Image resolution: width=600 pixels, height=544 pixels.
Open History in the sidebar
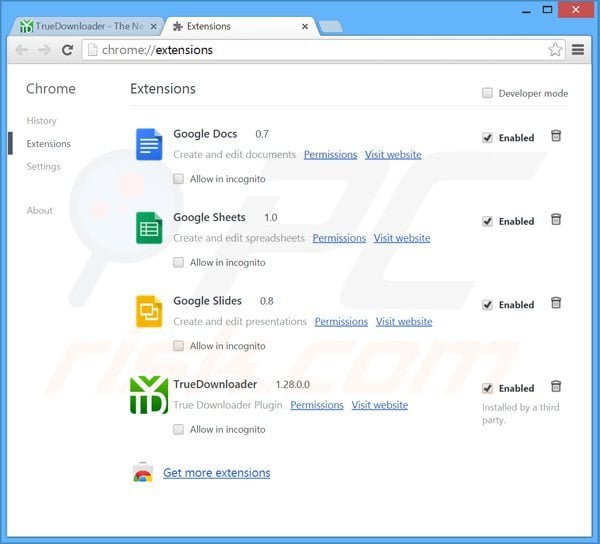click(41, 121)
